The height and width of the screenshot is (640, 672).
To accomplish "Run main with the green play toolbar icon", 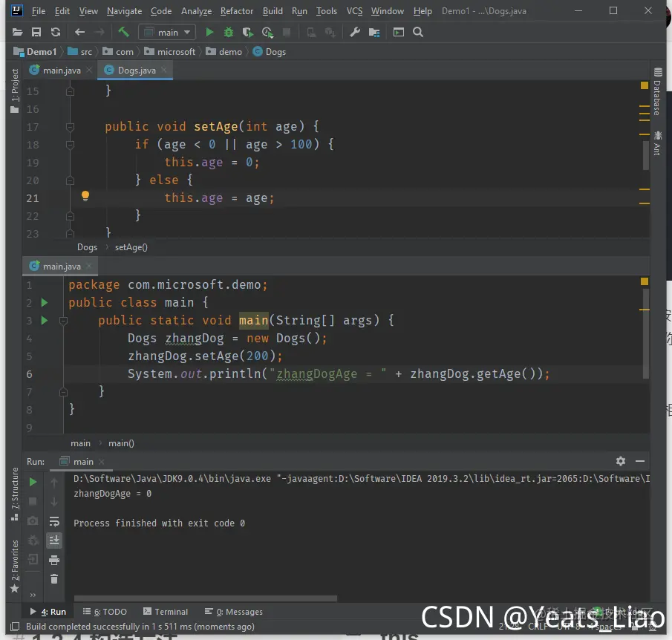I will (209, 32).
